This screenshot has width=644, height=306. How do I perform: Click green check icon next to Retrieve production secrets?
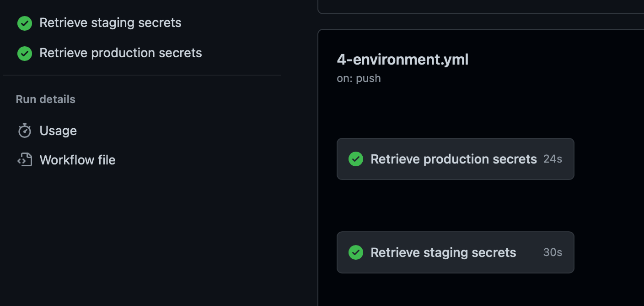tap(24, 53)
